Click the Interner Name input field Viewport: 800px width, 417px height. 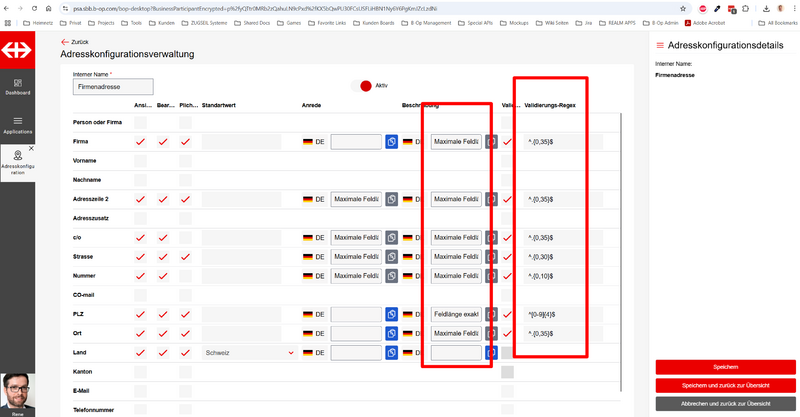click(112, 87)
